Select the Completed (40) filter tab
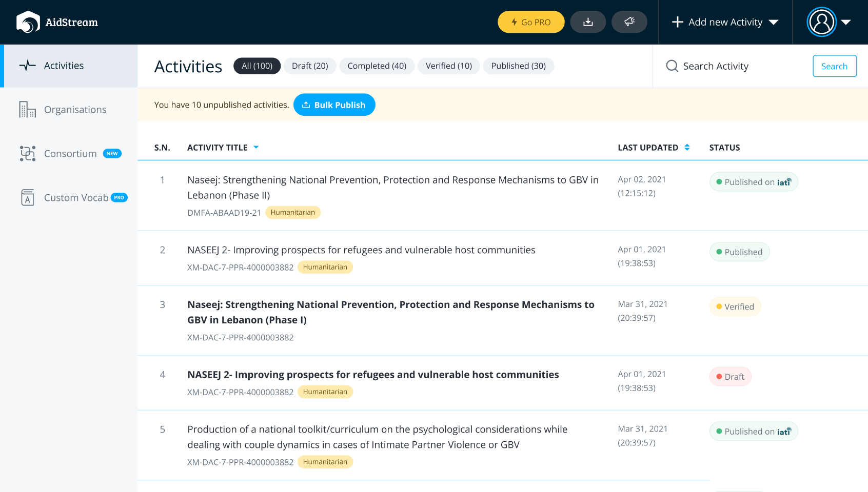This screenshot has height=492, width=868. [x=377, y=66]
